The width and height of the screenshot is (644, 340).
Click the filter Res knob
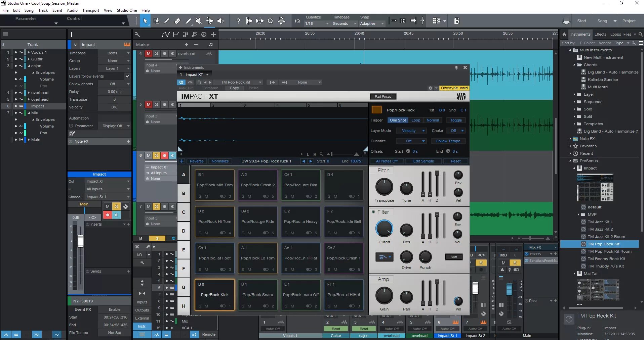click(406, 230)
